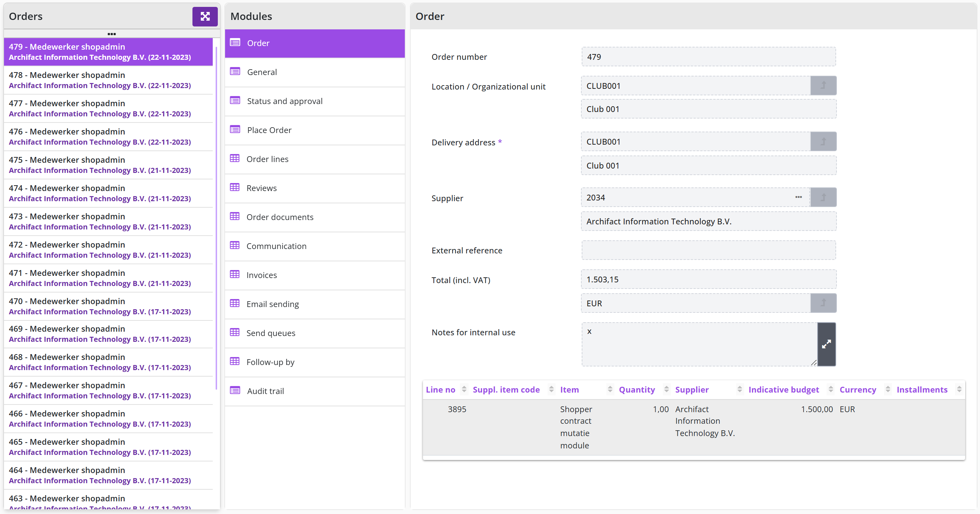Select order 478 - Medewerker shopadmin
The width and height of the screenshot is (980, 514).
click(108, 80)
